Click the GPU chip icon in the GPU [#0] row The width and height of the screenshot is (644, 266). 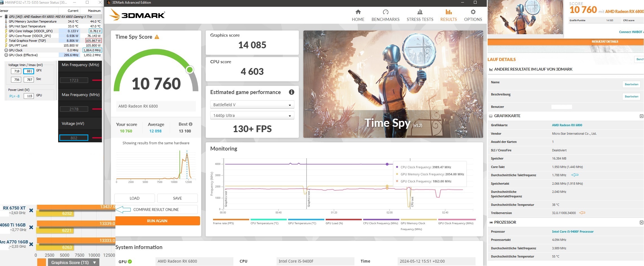(x=6, y=17)
